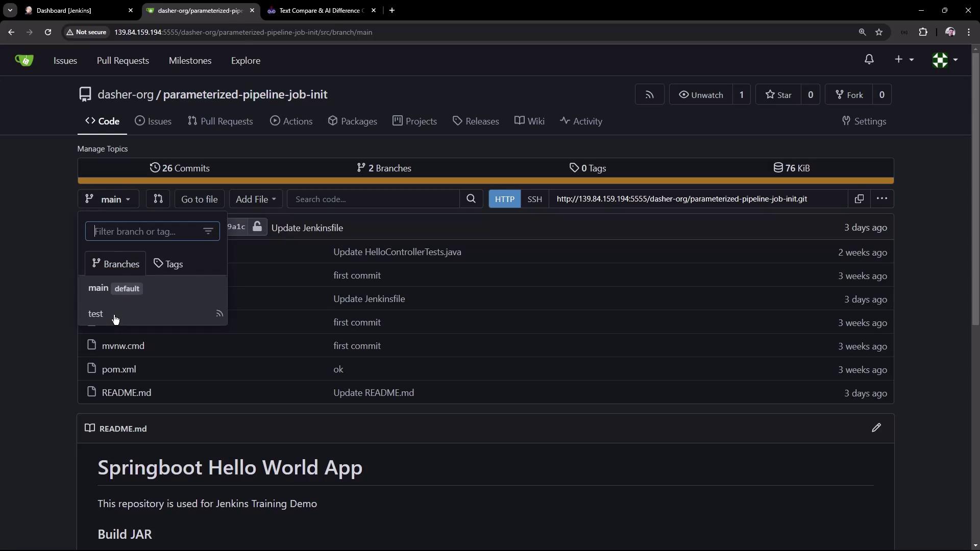Image resolution: width=980 pixels, height=551 pixels.
Task: Open the notifications bell icon
Action: tap(869, 60)
